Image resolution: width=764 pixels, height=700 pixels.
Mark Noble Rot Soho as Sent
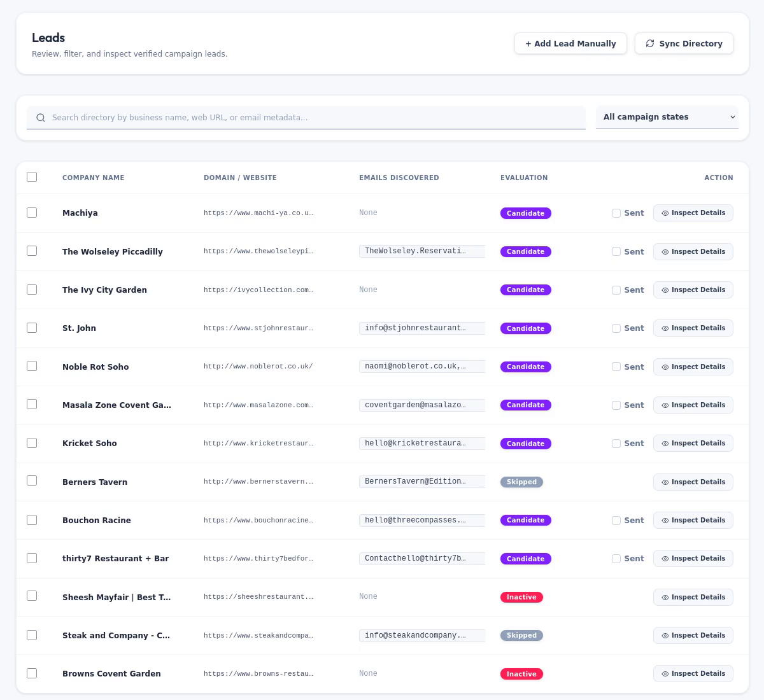pos(616,367)
